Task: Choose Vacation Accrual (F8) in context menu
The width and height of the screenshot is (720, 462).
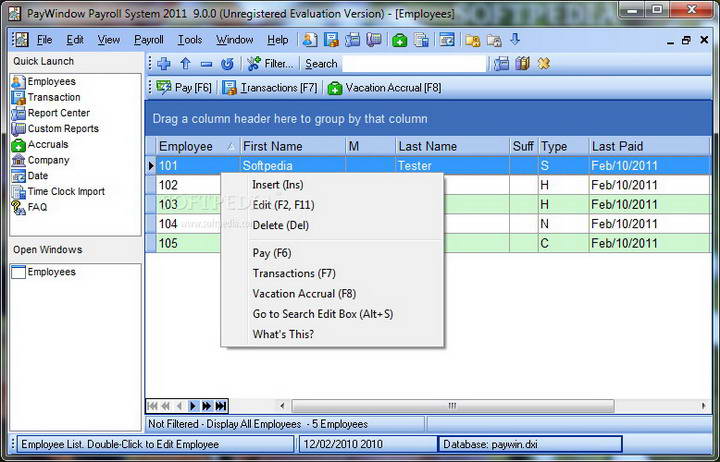Action: point(332,293)
